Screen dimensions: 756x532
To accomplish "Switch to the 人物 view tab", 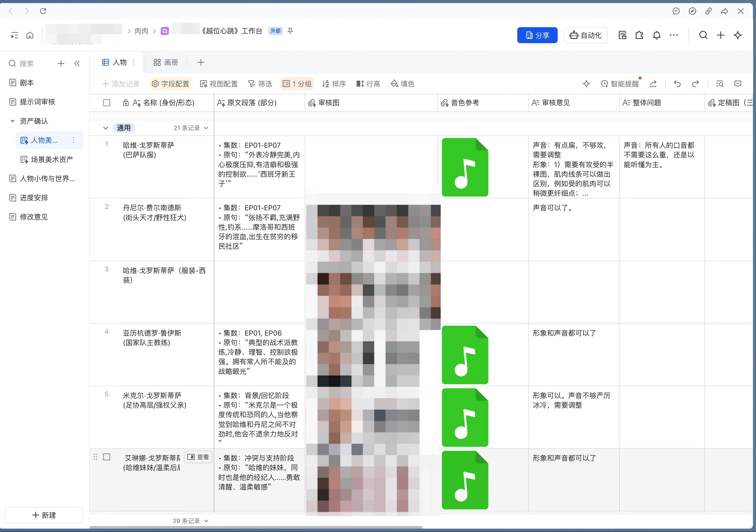I will point(114,62).
